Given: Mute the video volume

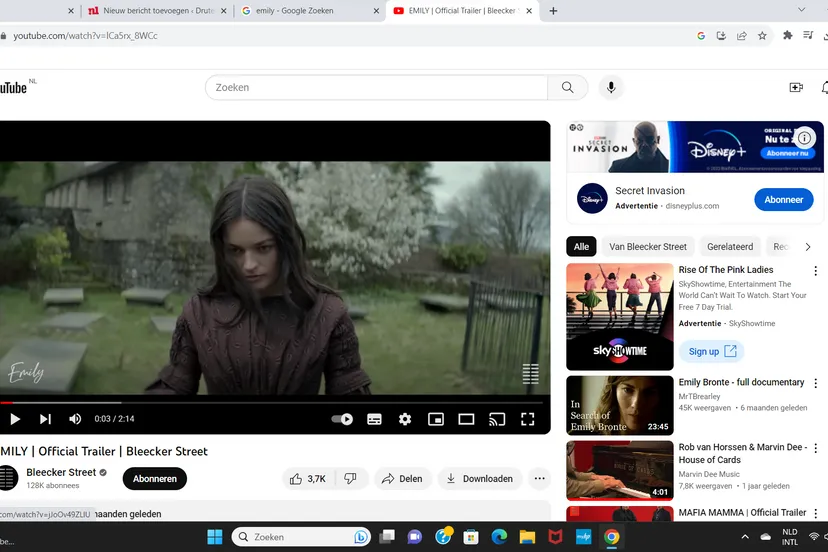Looking at the screenshot, I should click(75, 419).
